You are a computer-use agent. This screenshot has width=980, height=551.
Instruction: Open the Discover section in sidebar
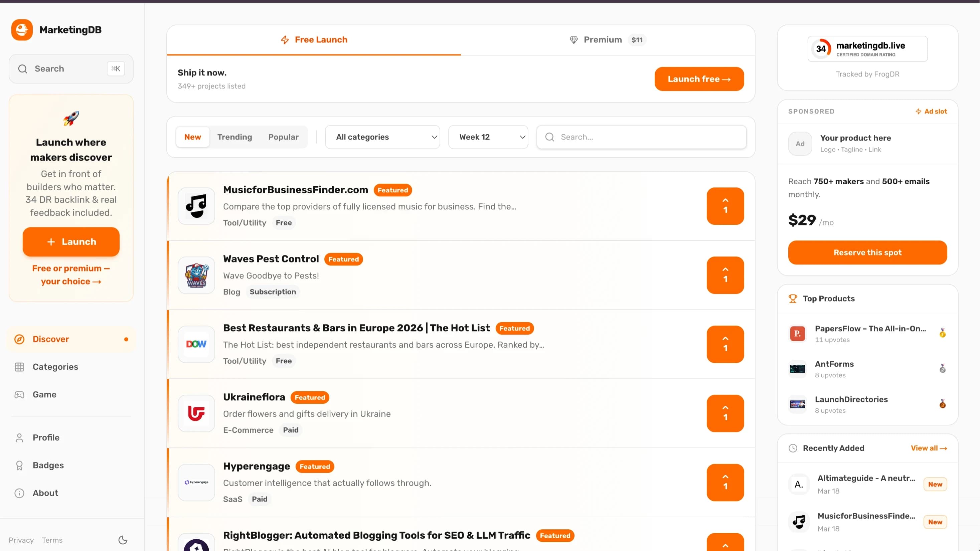(x=50, y=339)
